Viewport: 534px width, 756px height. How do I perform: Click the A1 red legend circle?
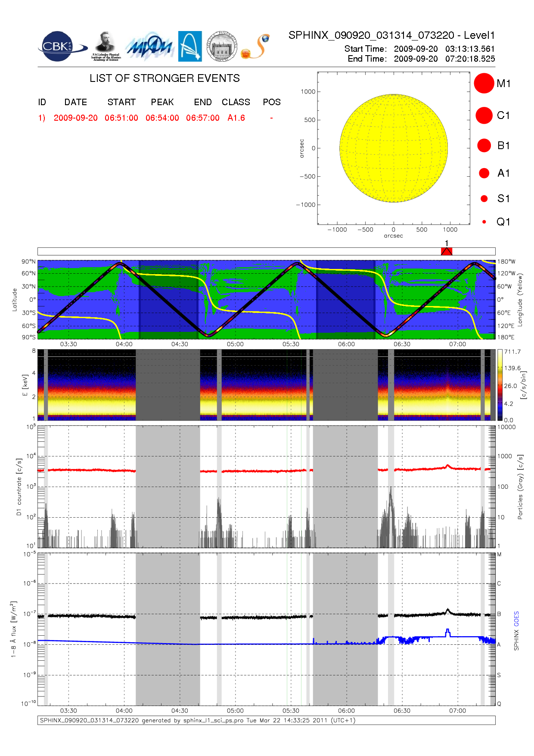click(484, 173)
